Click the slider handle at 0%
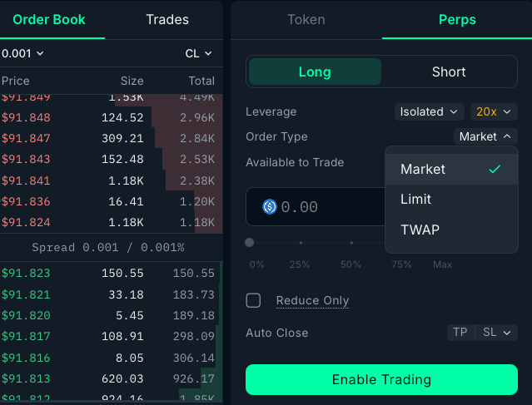The height and width of the screenshot is (405, 532). 250,243
